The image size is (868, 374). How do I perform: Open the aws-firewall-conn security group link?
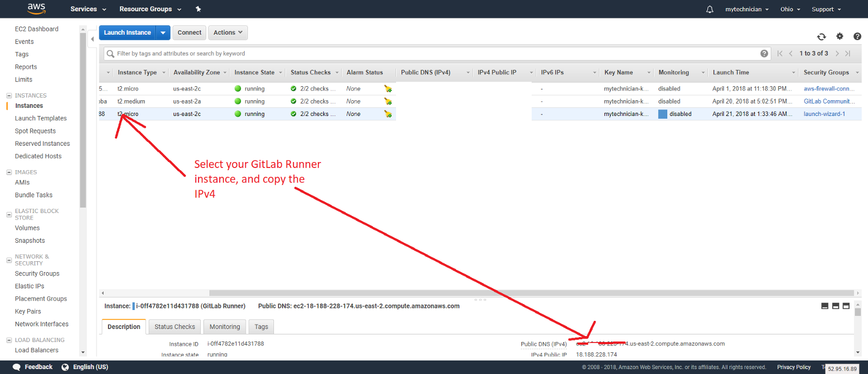point(829,89)
